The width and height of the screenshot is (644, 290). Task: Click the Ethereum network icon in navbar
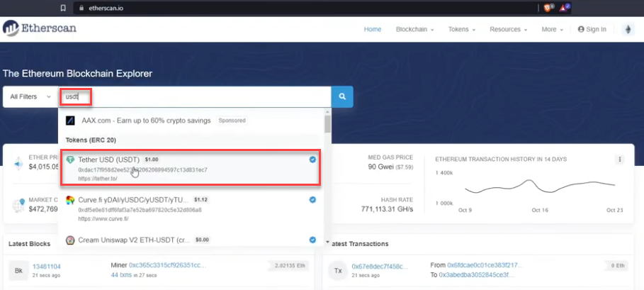(628, 30)
